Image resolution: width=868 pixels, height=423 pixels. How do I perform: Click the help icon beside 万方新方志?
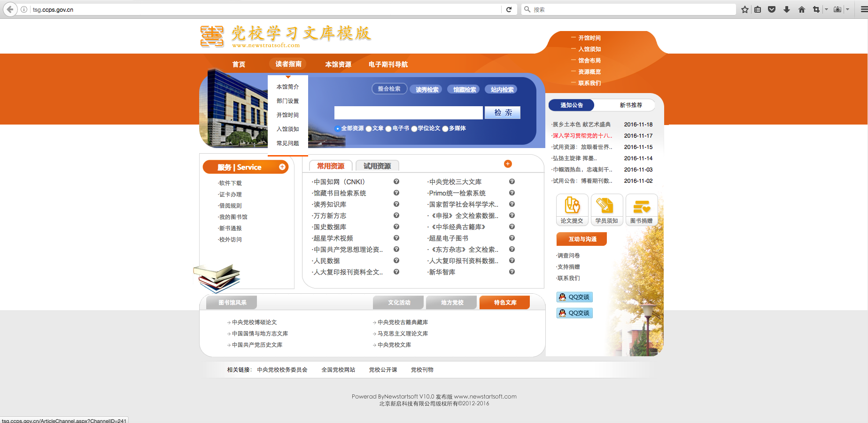pos(396,215)
